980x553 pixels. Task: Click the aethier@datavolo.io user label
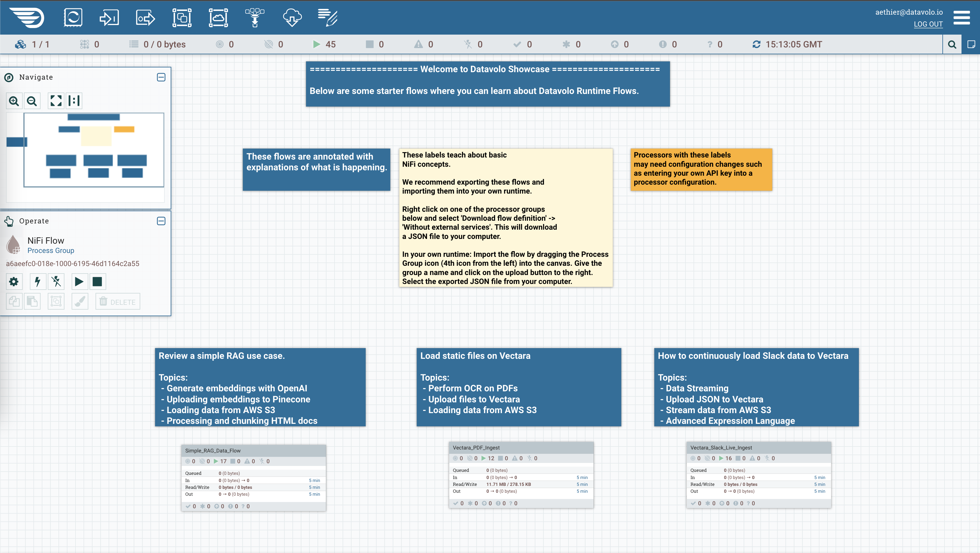[x=909, y=12]
